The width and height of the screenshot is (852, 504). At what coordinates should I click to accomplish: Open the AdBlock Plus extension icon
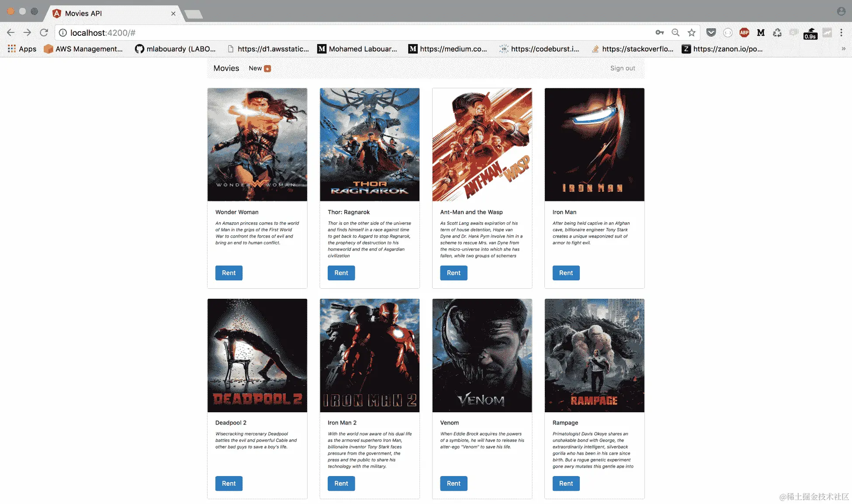[x=744, y=33]
